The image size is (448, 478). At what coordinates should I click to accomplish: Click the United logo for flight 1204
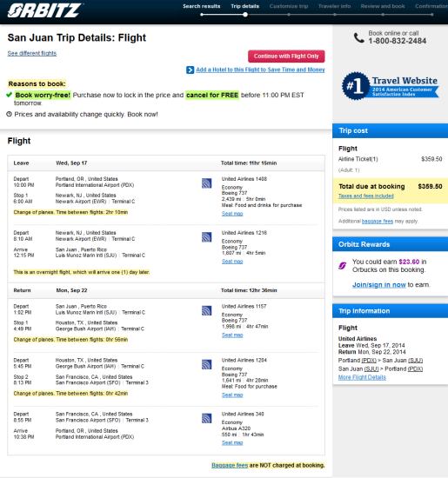coord(207,365)
